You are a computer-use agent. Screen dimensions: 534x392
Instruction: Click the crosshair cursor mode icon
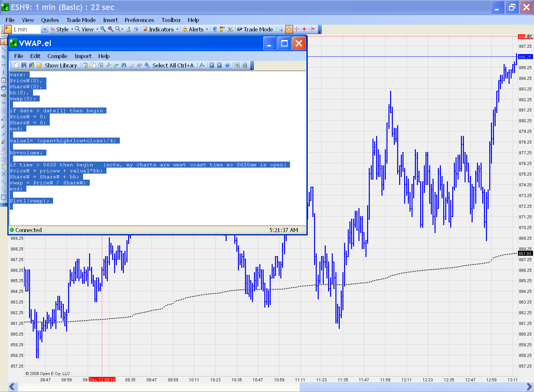pos(289,29)
